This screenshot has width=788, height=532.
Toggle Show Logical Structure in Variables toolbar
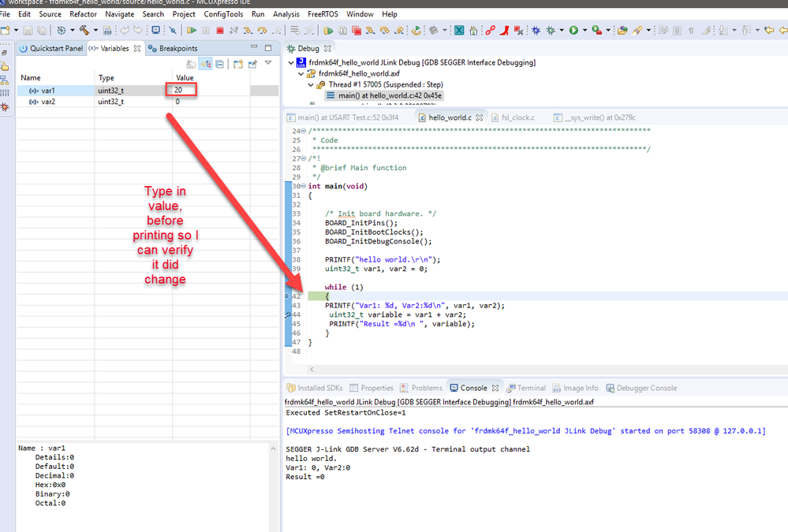pos(206,64)
